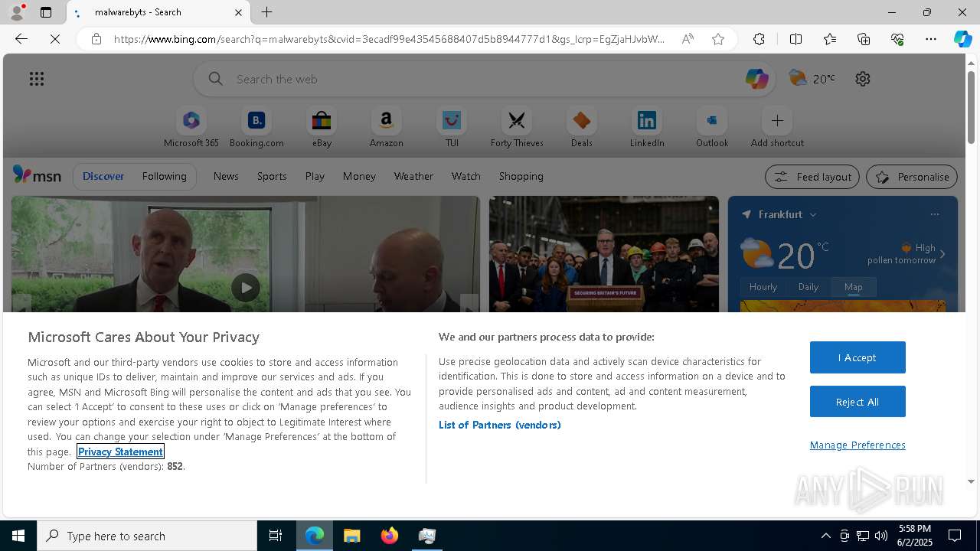Open the Watch section

point(466,176)
